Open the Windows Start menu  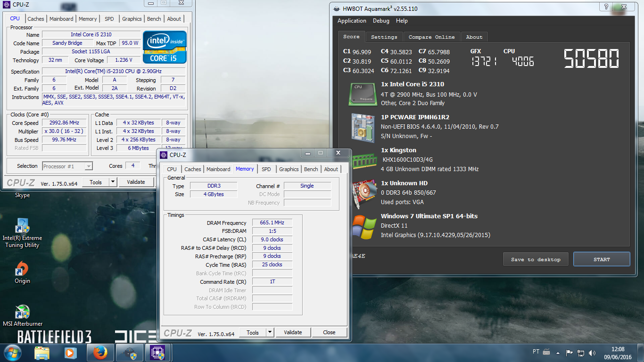12,353
